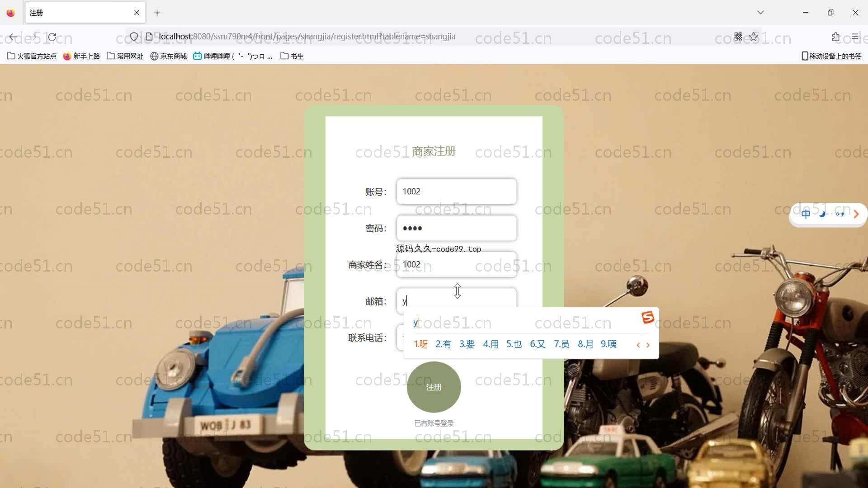Choose IME candidate 8.月
Viewport: 868px width, 488px height.
click(x=585, y=344)
